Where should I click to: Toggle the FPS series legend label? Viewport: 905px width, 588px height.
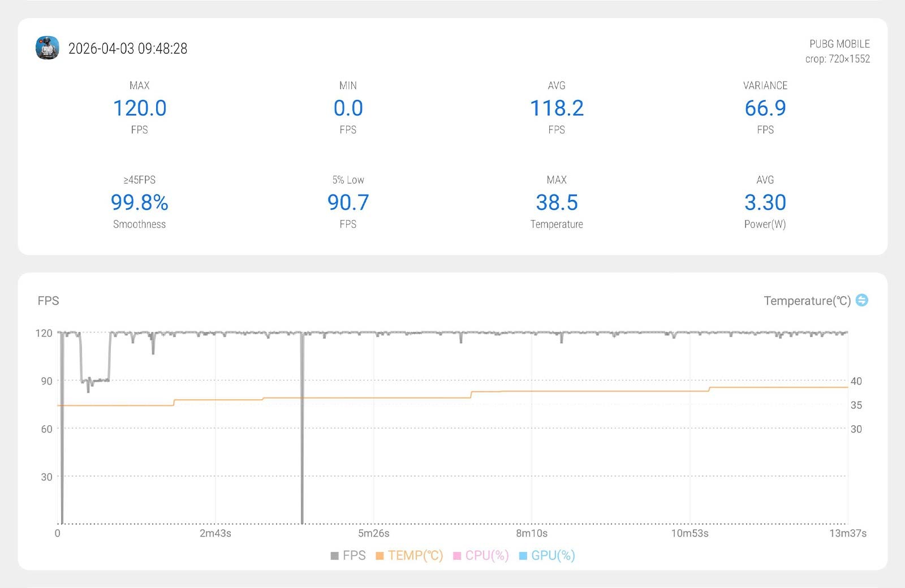pyautogui.click(x=354, y=555)
